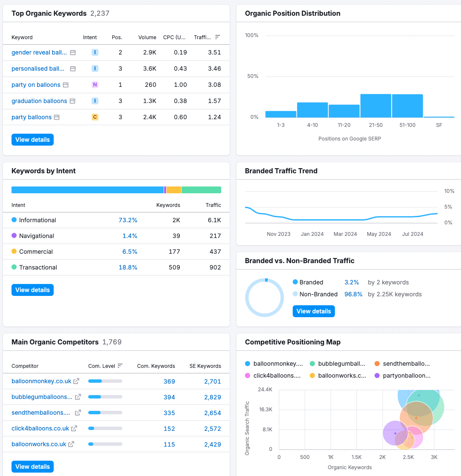
Task: Click View details under Top Organic Keywords
Action: (x=32, y=140)
